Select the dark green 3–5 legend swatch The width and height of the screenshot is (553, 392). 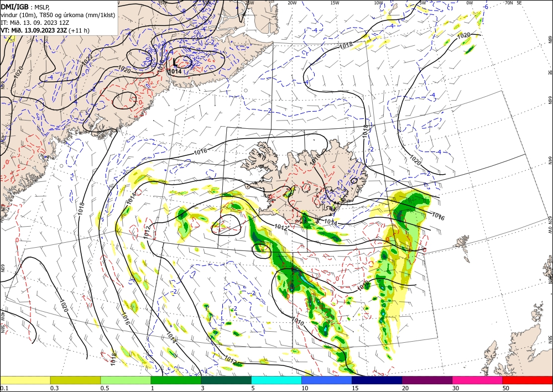226,380
